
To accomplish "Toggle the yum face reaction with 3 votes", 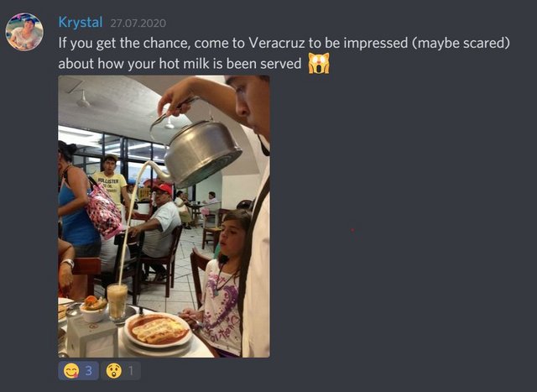I will pyautogui.click(x=78, y=371).
